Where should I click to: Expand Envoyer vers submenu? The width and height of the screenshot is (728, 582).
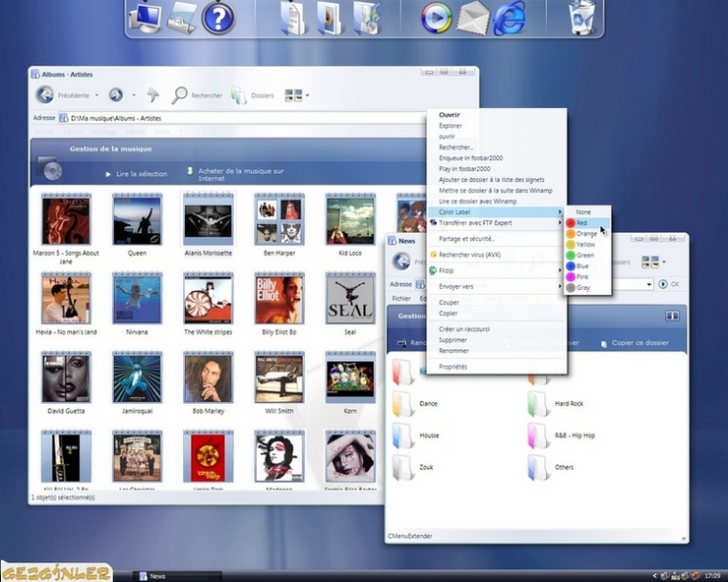pyautogui.click(x=497, y=286)
